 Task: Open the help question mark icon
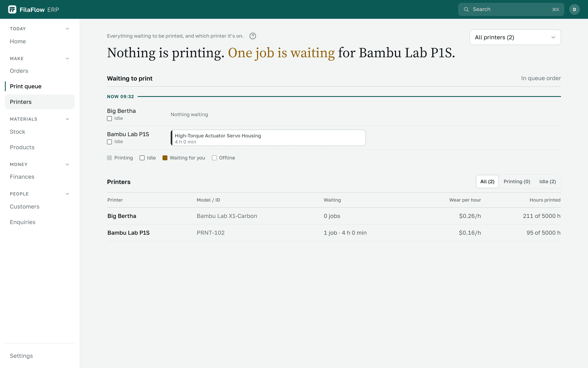[x=253, y=36]
